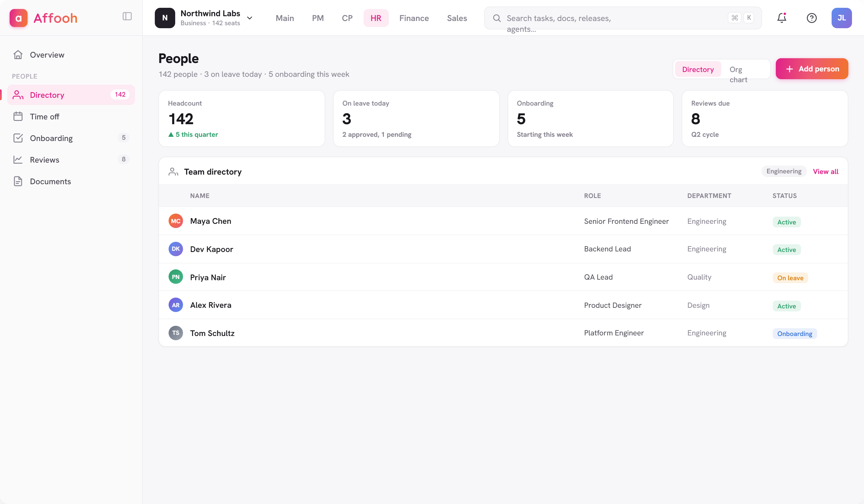This screenshot has width=864, height=504.
Task: Collapse the sidebar panel toggle
Action: click(127, 16)
